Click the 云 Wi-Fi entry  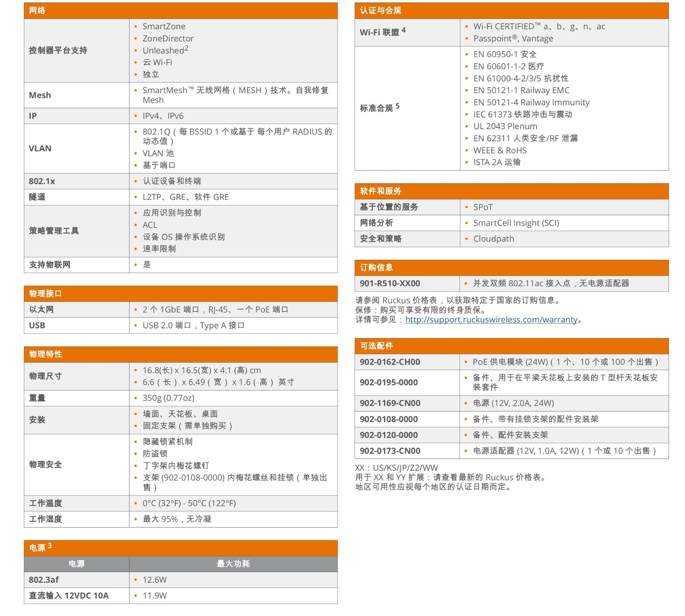(157, 62)
